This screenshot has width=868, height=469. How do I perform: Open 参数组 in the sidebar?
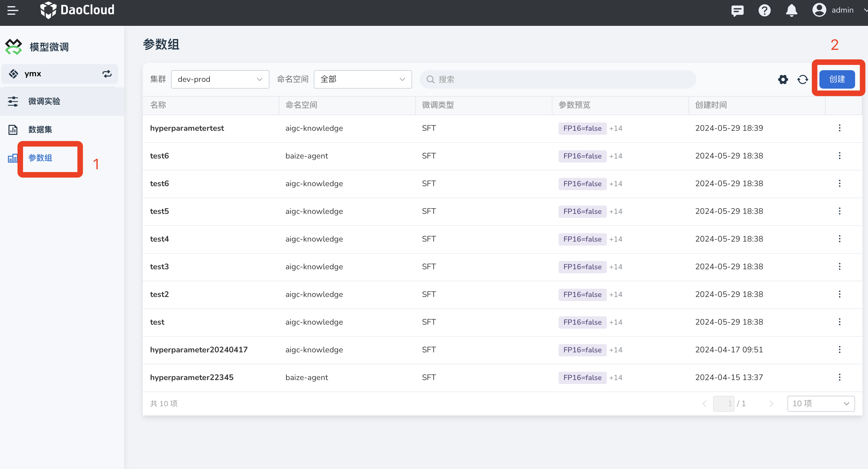click(x=40, y=158)
